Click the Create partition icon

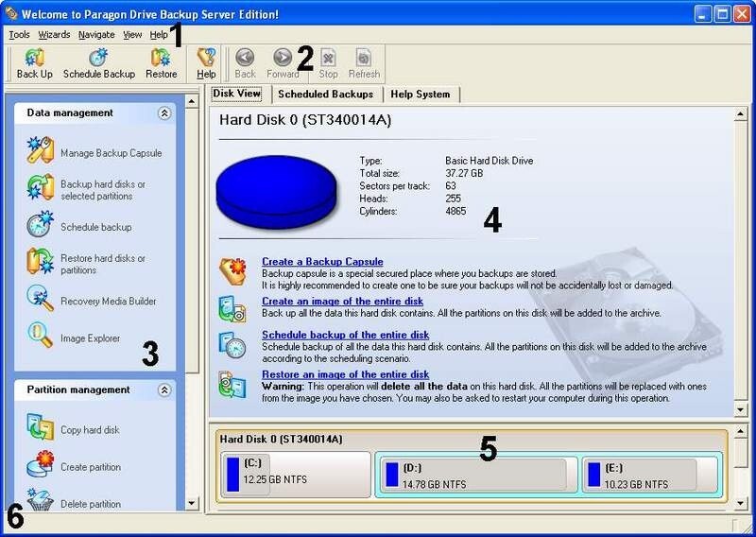click(41, 463)
